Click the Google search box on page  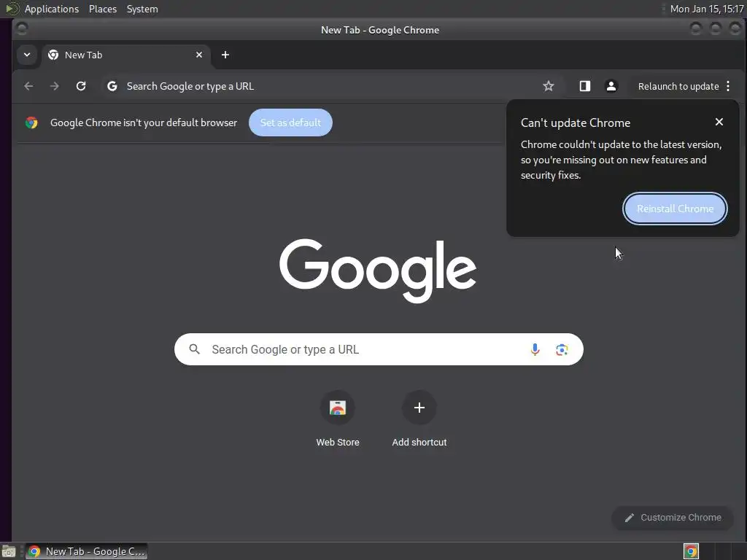coord(379,349)
